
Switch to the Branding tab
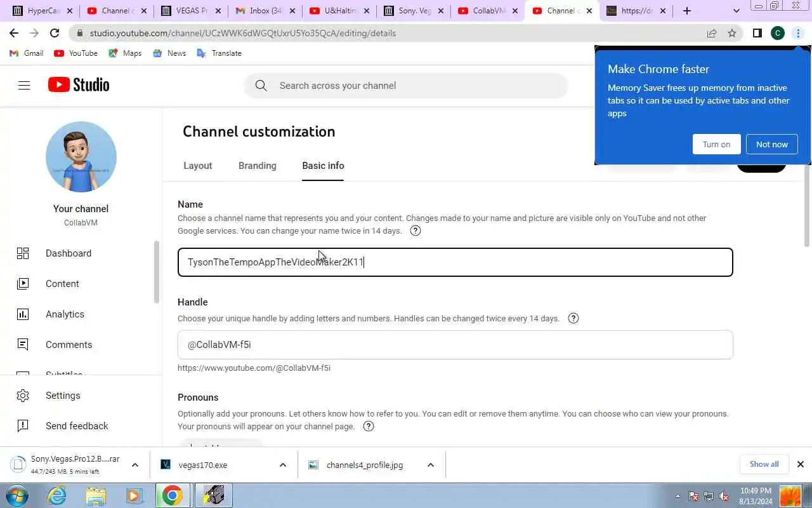[258, 166]
